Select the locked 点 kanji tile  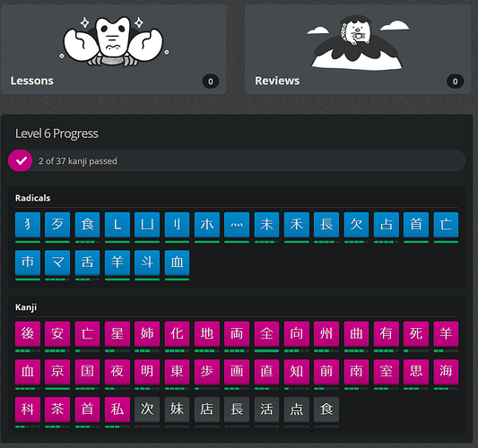pos(297,409)
